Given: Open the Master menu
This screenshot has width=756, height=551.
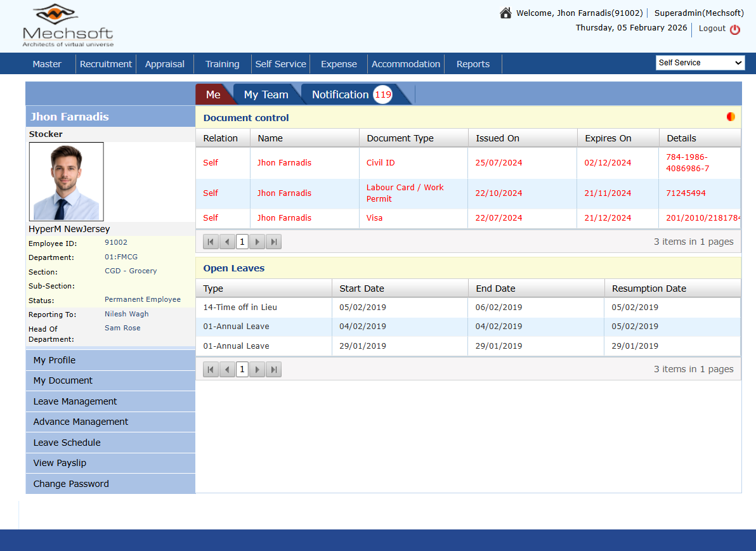Looking at the screenshot, I should pyautogui.click(x=47, y=64).
